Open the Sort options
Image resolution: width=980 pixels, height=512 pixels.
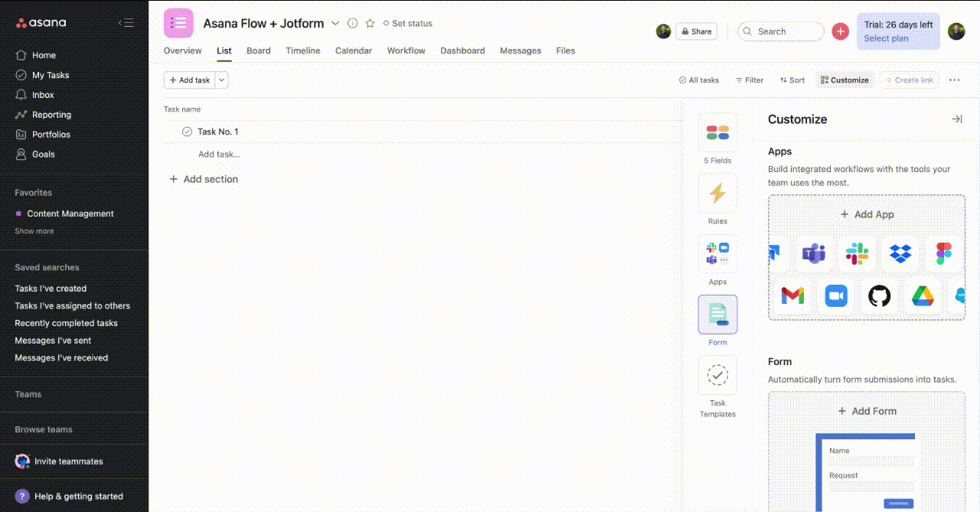click(x=792, y=80)
